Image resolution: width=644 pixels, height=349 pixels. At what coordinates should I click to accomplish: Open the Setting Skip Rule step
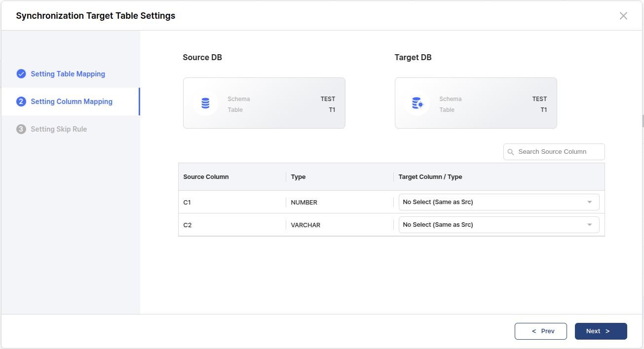(59, 129)
